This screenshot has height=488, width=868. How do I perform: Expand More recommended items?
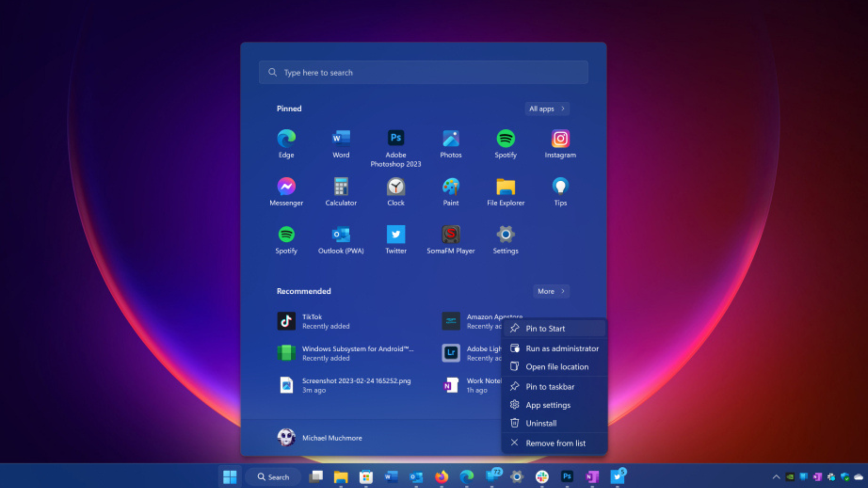click(x=551, y=291)
